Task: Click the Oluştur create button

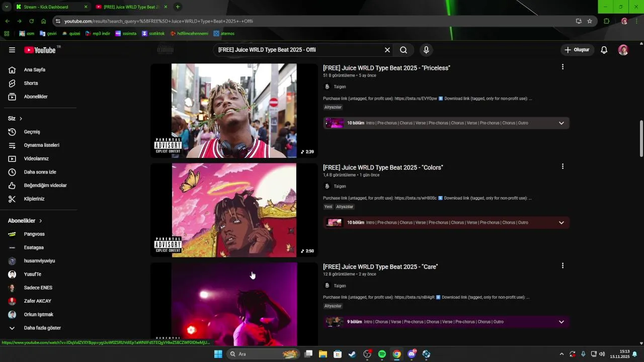Action: [x=577, y=50]
